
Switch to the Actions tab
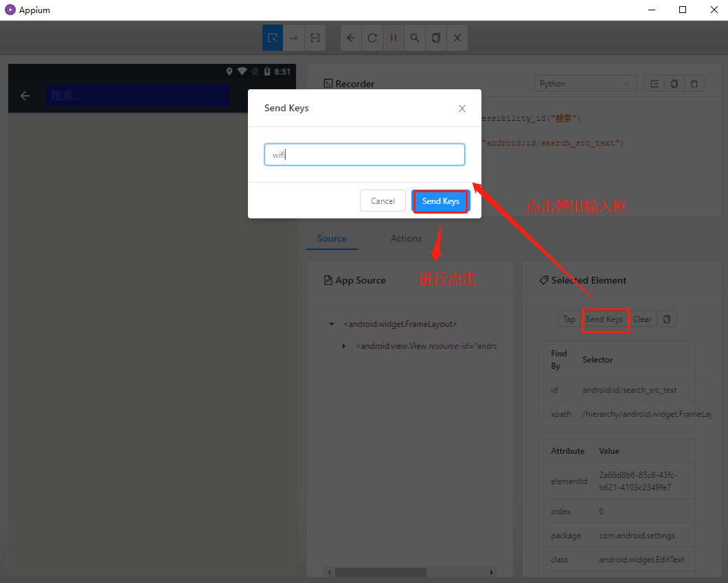pyautogui.click(x=407, y=238)
